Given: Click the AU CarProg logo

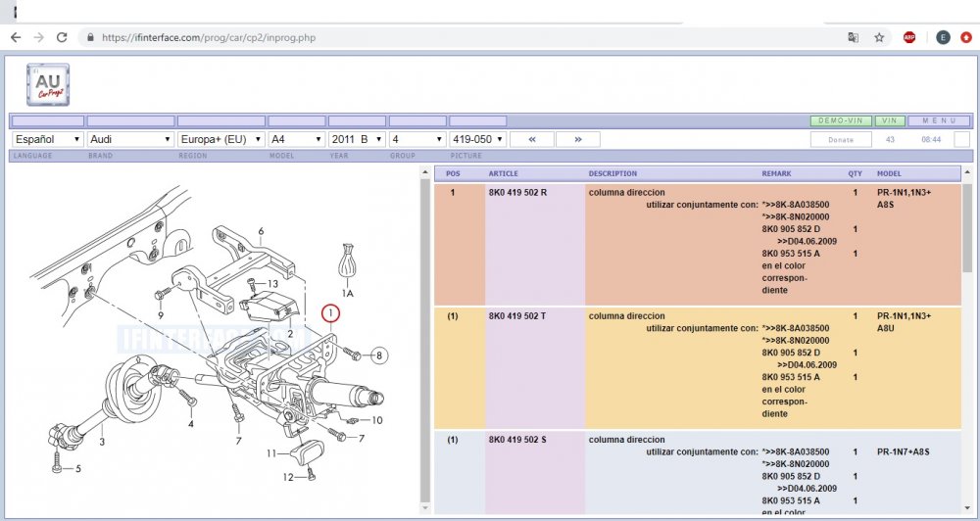Looking at the screenshot, I should click(x=48, y=84).
